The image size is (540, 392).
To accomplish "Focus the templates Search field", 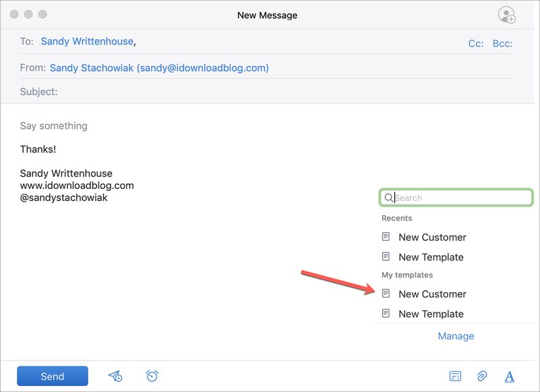I will [456, 198].
